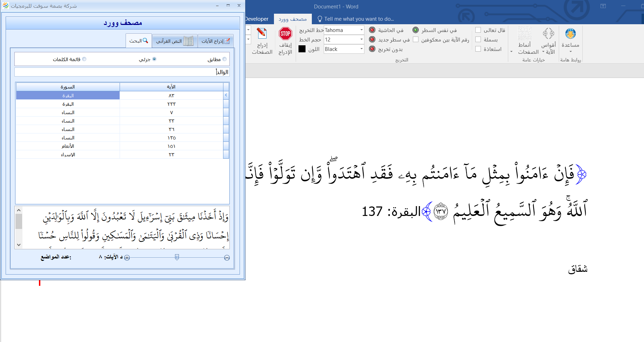The width and height of the screenshot is (644, 342).
Task: Click the notepad icon on إدراج الآيات tab
Action: (x=227, y=41)
